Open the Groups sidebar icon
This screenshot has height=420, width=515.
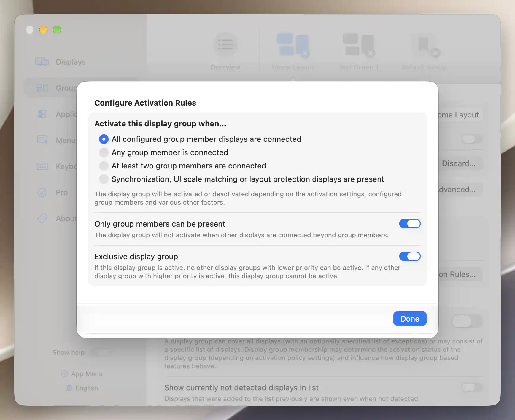[x=42, y=88]
